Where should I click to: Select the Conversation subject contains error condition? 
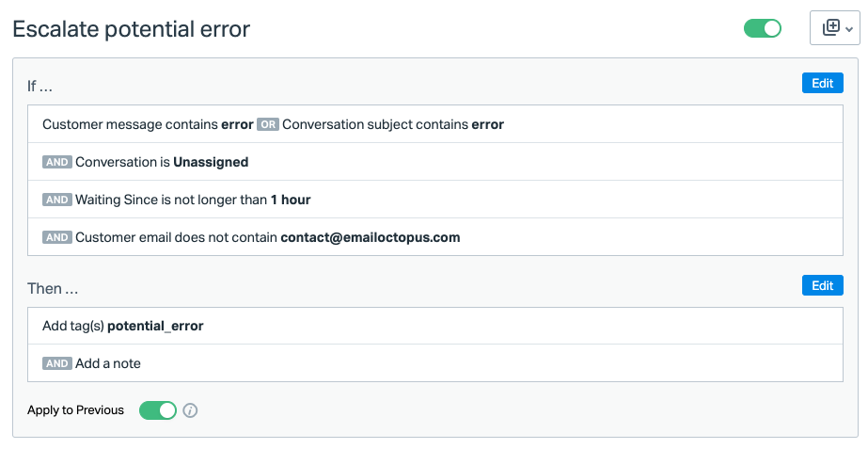(393, 124)
